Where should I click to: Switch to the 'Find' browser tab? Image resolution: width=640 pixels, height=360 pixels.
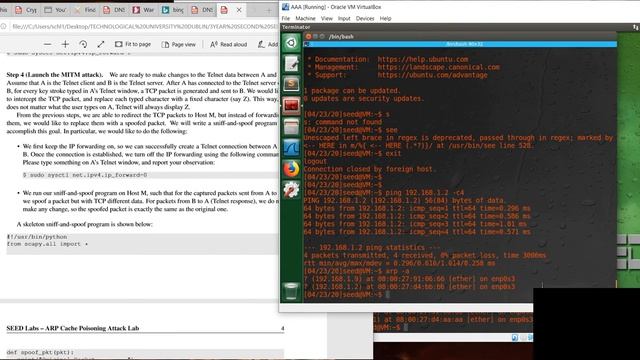(x=85, y=10)
